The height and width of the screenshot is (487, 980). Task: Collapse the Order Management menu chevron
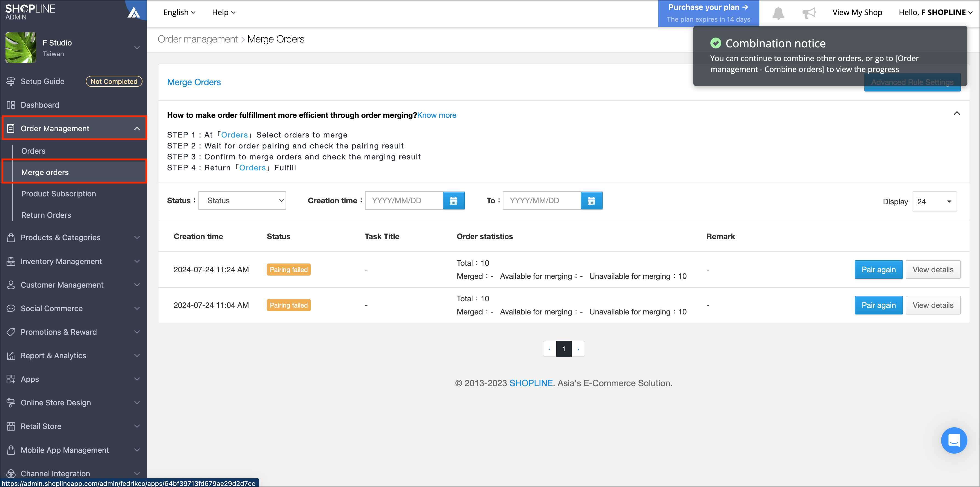tap(137, 128)
